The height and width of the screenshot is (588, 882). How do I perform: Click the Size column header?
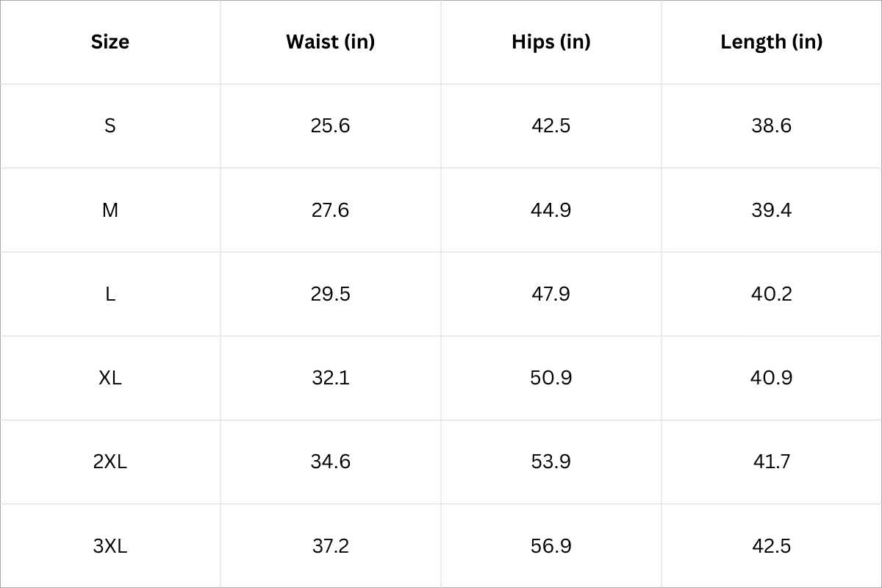110,42
